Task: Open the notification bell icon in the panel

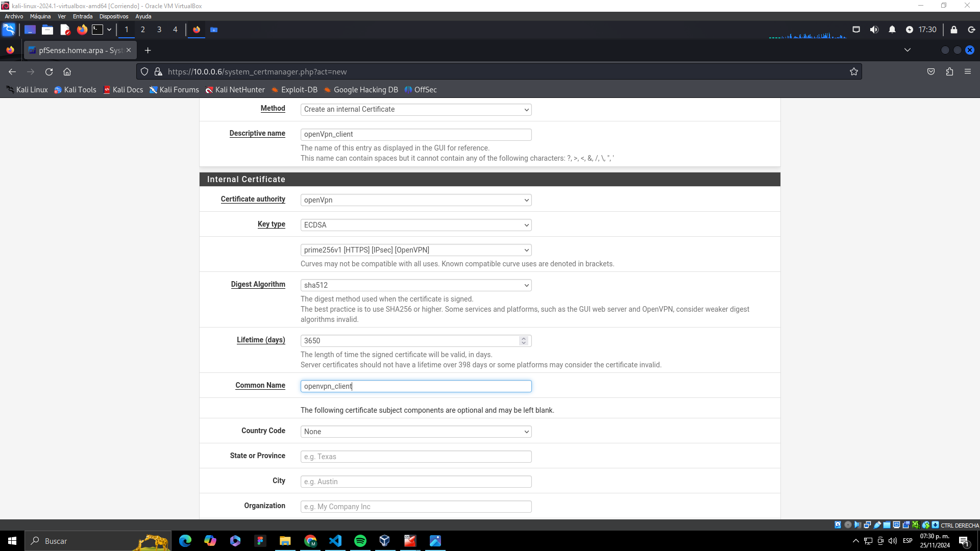Action: click(x=892, y=30)
